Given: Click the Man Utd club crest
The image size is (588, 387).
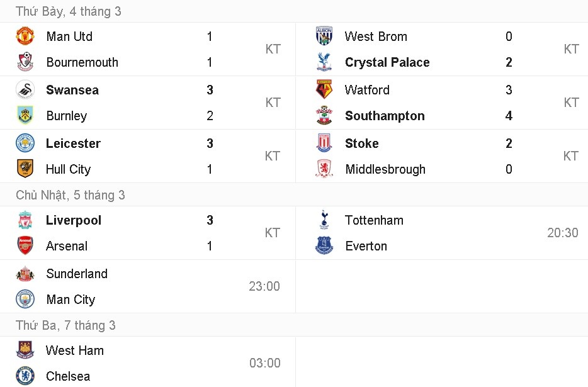Looking at the screenshot, I should pyautogui.click(x=25, y=36).
